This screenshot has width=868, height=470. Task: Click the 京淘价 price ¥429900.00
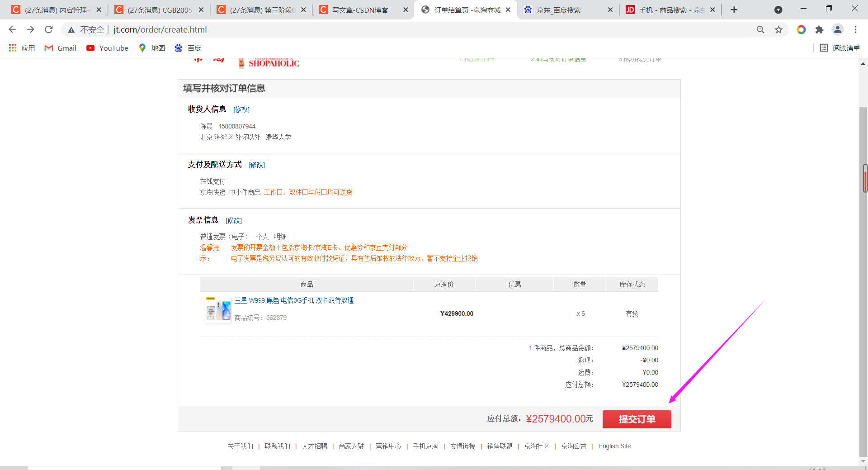(457, 313)
